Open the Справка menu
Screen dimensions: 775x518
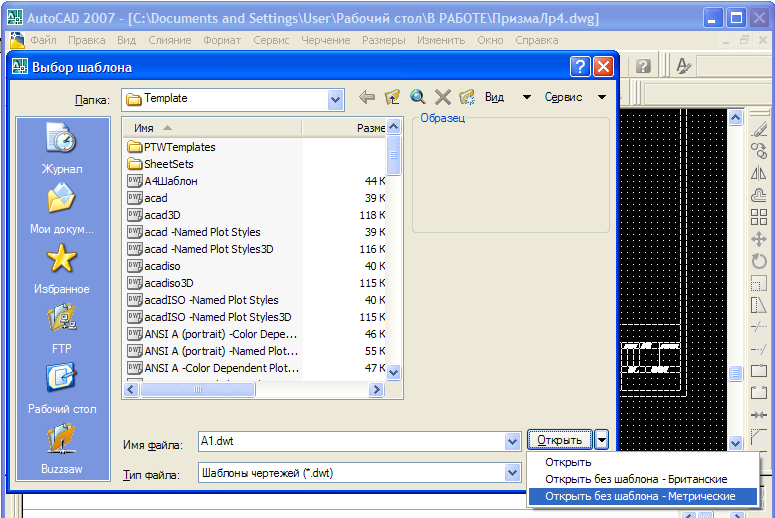click(537, 40)
